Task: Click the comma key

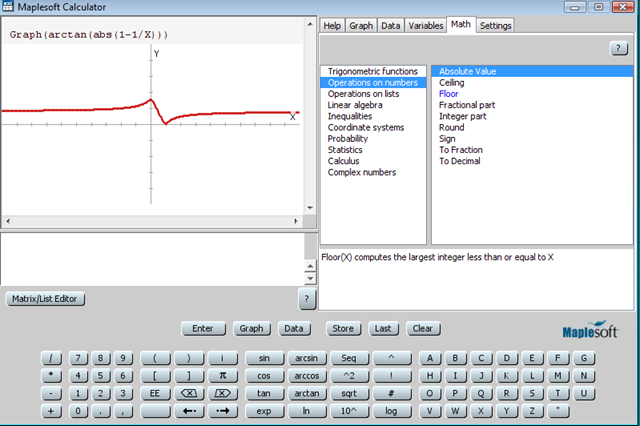Action: point(123,411)
